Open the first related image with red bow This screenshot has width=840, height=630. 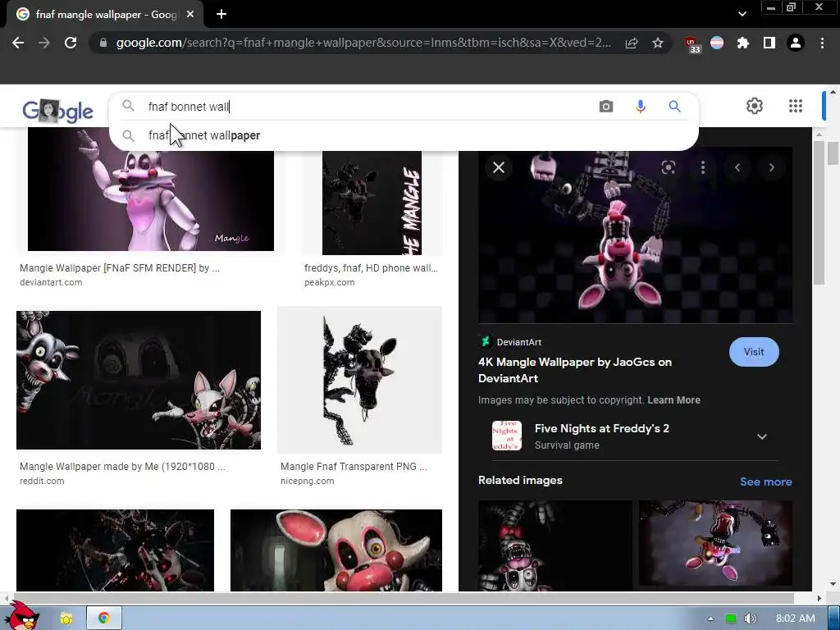coord(555,546)
